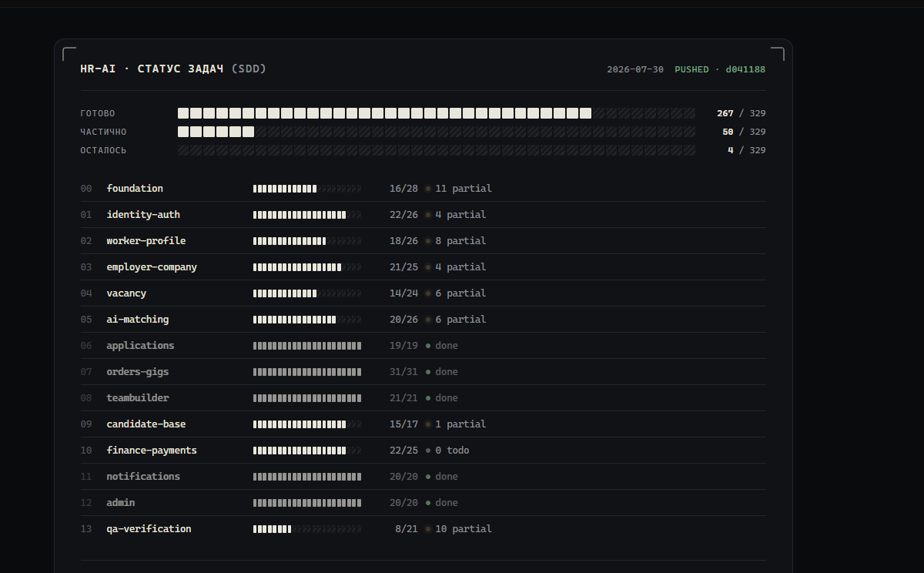Click the vacancy progress bar
The image size is (924, 573).
pyautogui.click(x=307, y=293)
